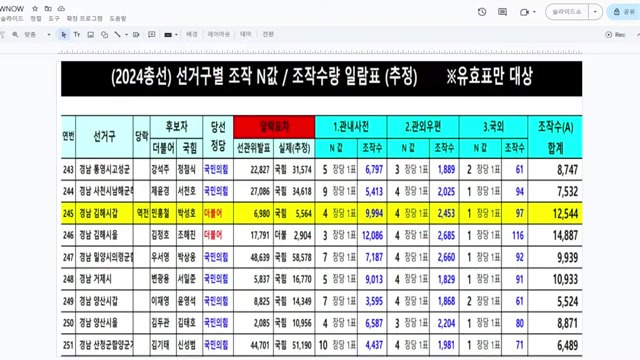Click the 경남 통영시고성군 cell
Viewport: 640px width, 360px height.
pos(104,169)
